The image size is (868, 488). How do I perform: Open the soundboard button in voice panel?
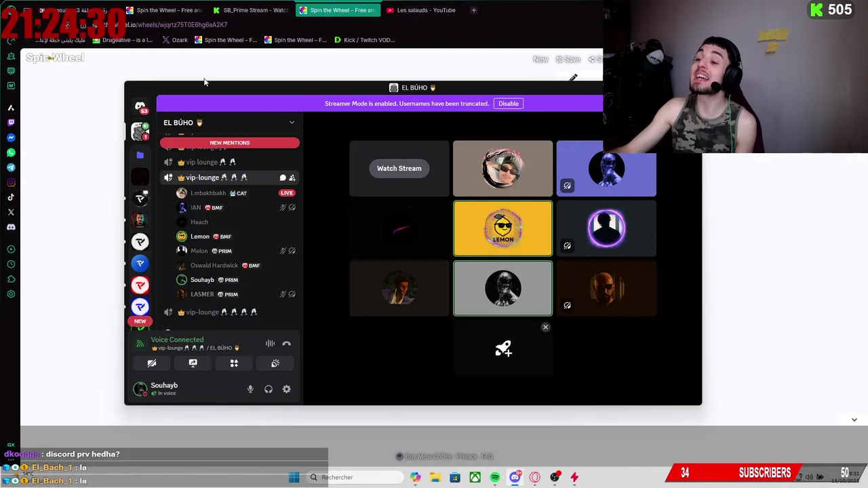click(x=275, y=363)
